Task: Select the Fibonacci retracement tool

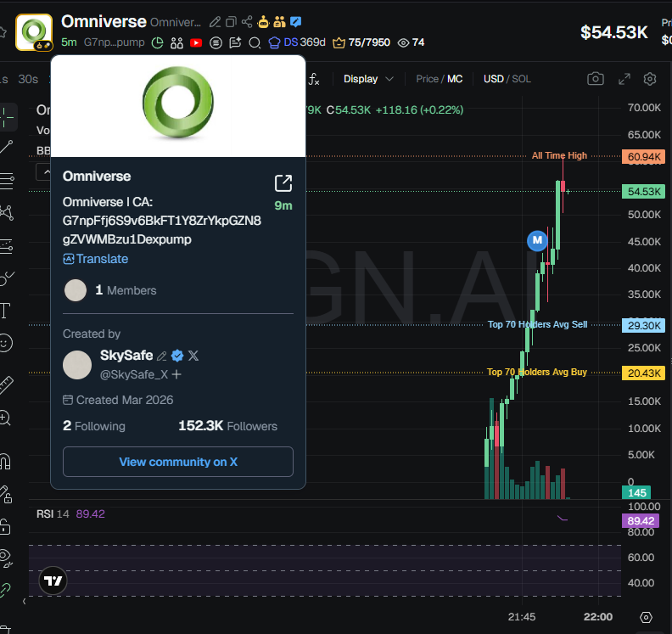Action: 6,181
